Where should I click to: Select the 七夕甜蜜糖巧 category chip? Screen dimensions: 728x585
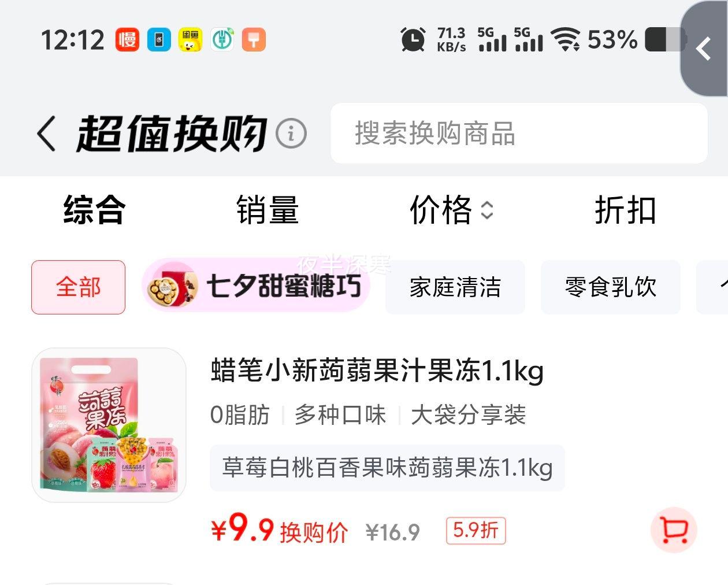pyautogui.click(x=256, y=285)
